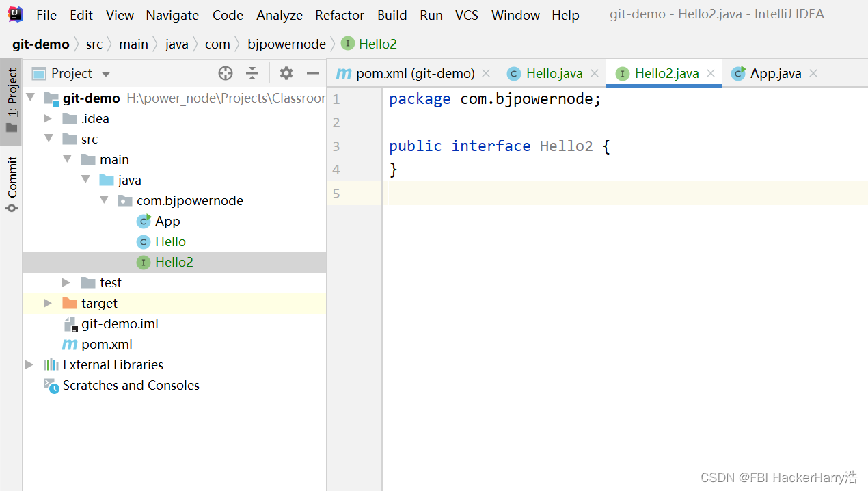Click 'interface' keyword in the editor

tap(491, 146)
